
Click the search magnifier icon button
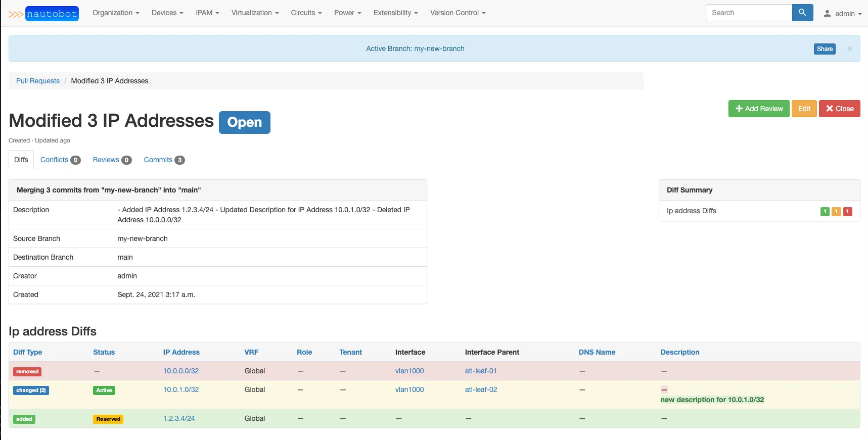tap(802, 13)
